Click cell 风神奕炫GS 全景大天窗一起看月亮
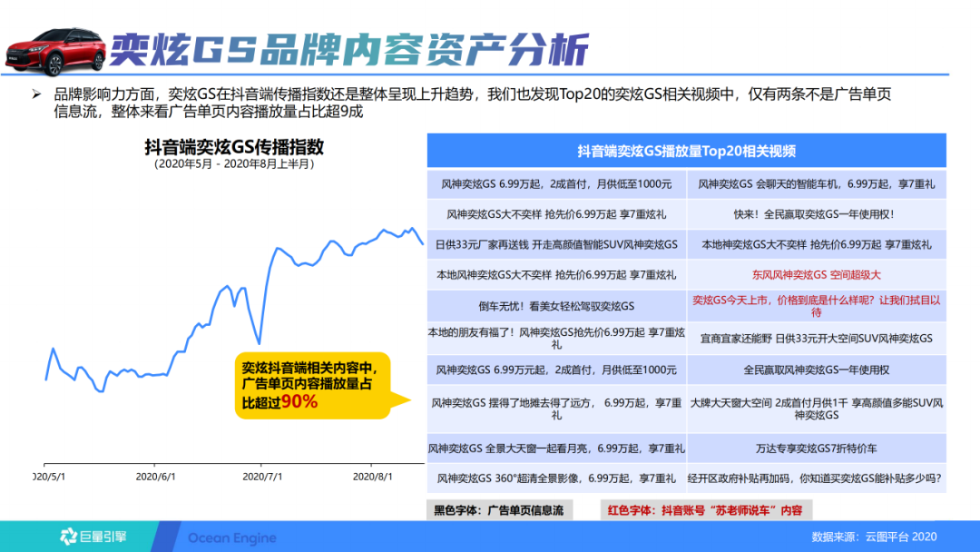 [556, 448]
